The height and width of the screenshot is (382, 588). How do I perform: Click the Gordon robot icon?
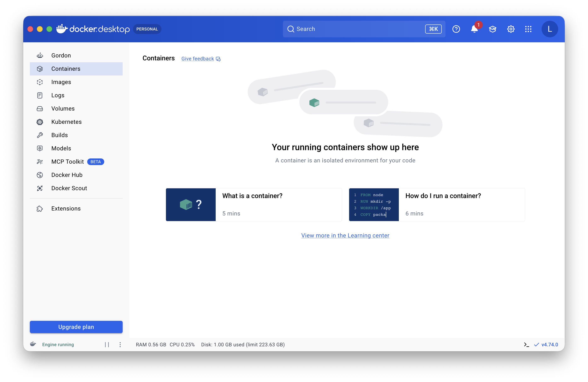tap(40, 55)
